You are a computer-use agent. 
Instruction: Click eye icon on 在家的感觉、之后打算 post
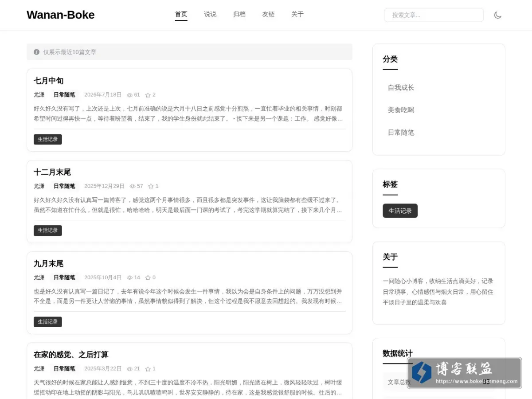[x=129, y=368]
